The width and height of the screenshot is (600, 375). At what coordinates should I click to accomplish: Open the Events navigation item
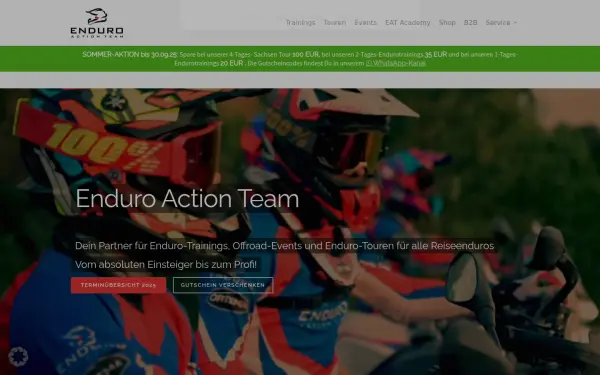coord(365,23)
